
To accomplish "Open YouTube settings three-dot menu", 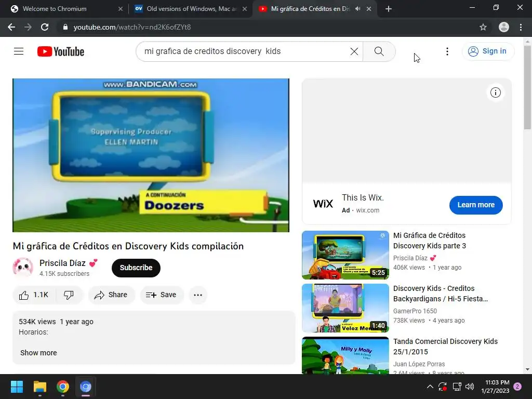I will (x=447, y=51).
